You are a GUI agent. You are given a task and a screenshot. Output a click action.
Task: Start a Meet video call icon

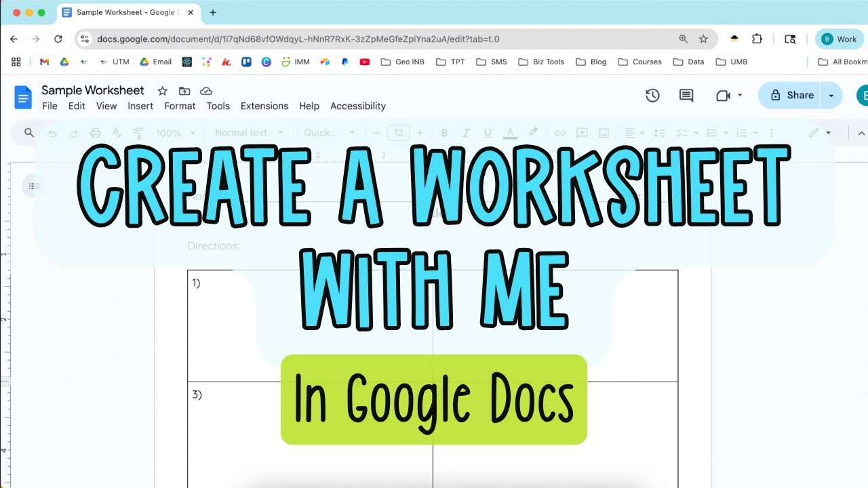click(x=723, y=96)
